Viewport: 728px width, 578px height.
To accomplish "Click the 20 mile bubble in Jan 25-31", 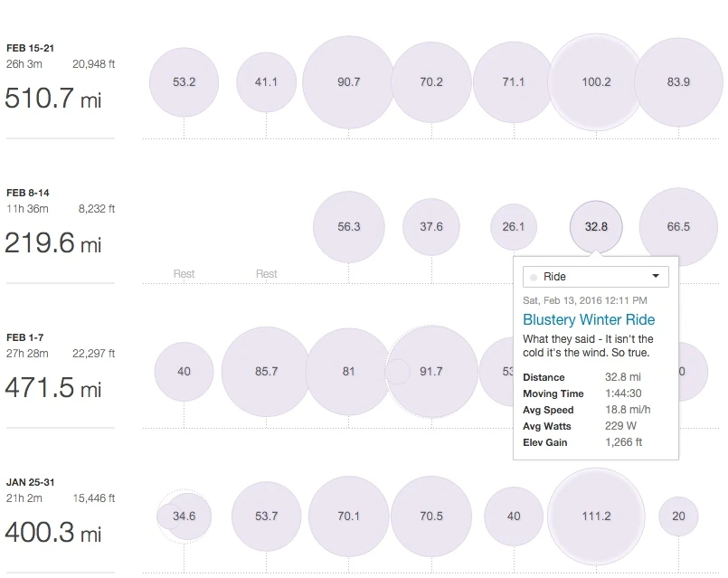I will [678, 516].
